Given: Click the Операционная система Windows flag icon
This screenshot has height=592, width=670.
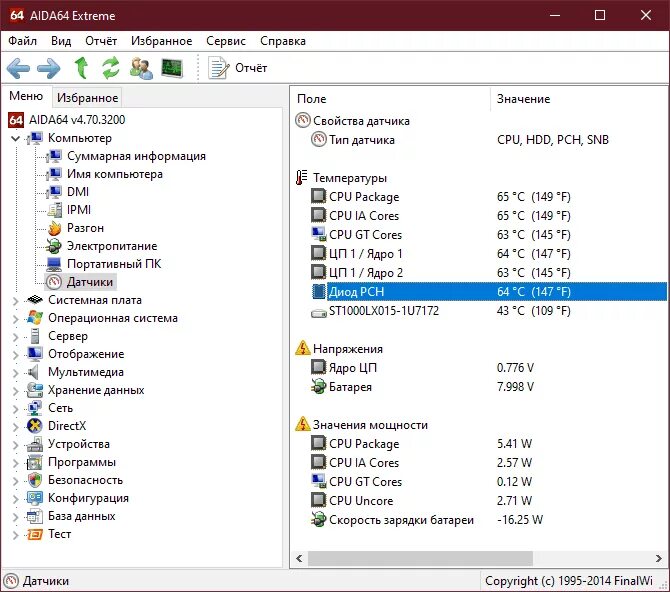Looking at the screenshot, I should [35, 318].
